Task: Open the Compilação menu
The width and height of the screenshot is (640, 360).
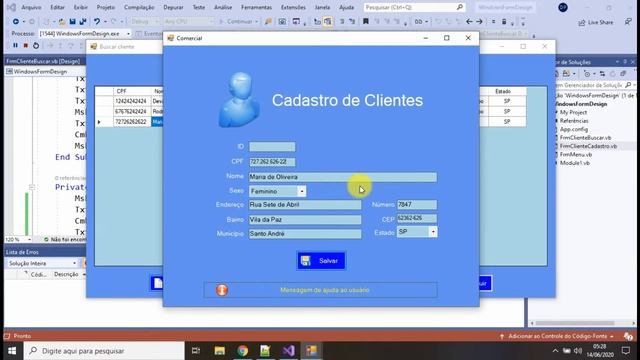Action: 139,7
